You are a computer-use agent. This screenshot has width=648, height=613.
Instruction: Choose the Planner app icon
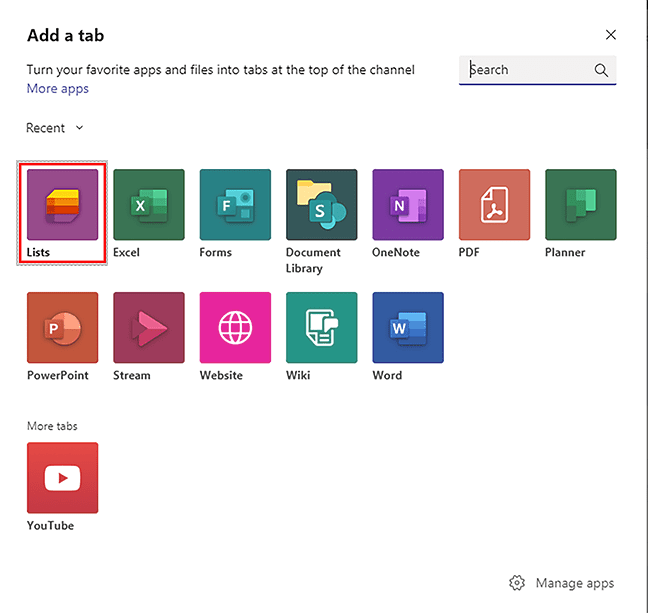(580, 205)
